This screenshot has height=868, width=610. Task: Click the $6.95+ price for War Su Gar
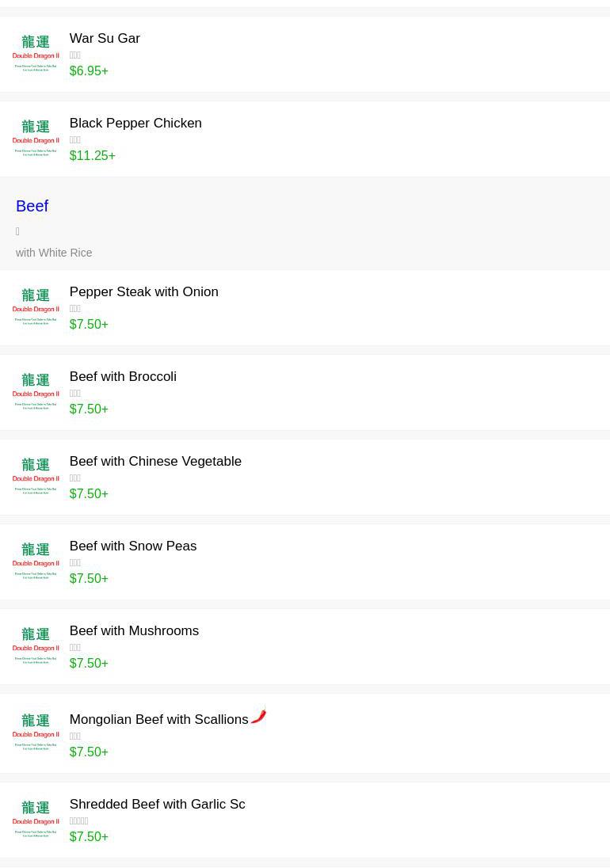point(89,71)
